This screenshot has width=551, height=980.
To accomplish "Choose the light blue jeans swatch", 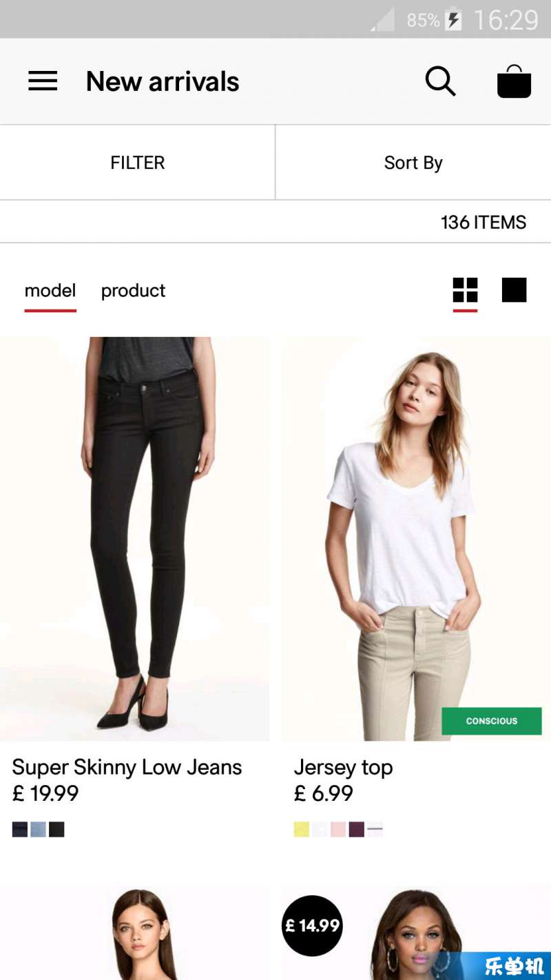I will tap(38, 829).
